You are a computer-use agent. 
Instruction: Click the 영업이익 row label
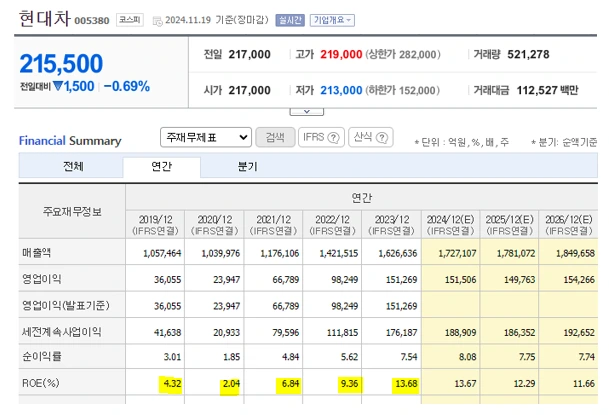(42, 279)
